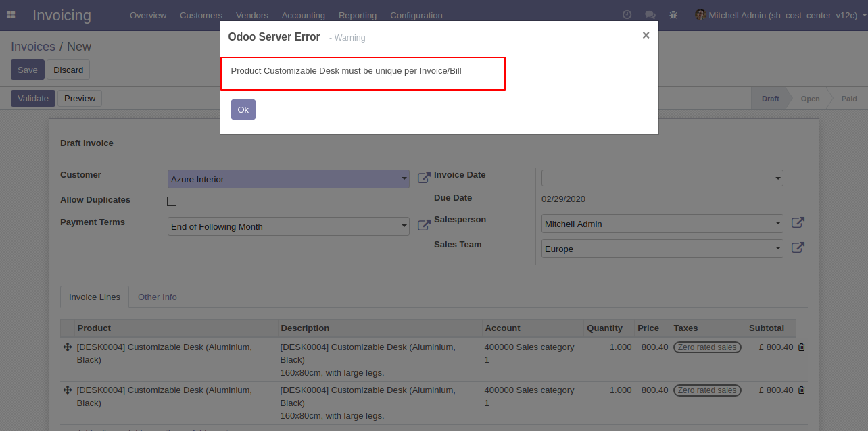
Task: Open the conversations chat icon
Action: [650, 15]
